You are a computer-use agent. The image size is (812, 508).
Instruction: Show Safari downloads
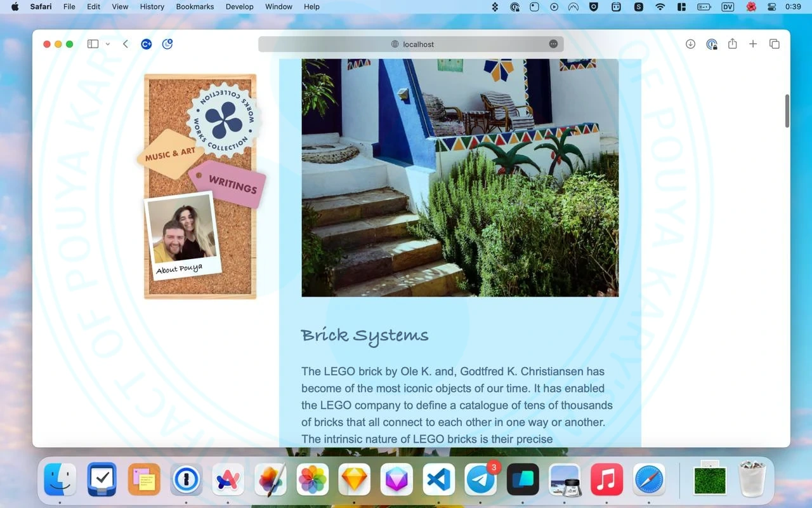point(691,44)
